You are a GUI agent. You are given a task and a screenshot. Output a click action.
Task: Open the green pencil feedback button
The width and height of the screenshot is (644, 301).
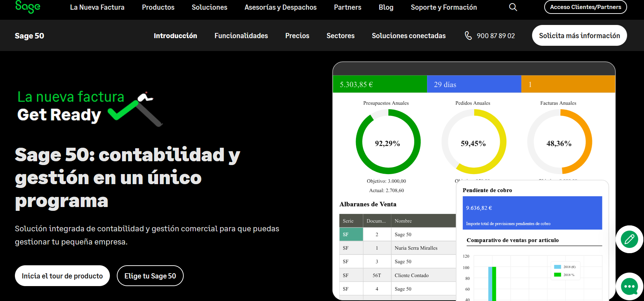(629, 239)
